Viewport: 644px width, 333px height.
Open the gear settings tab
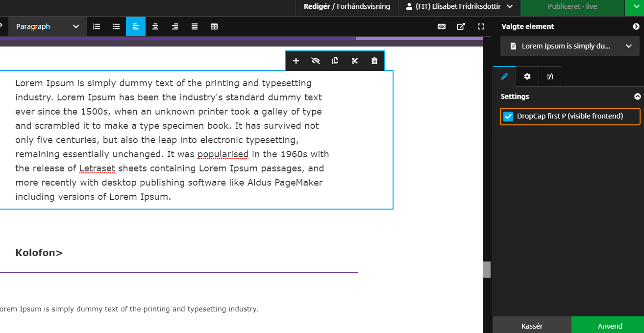527,76
